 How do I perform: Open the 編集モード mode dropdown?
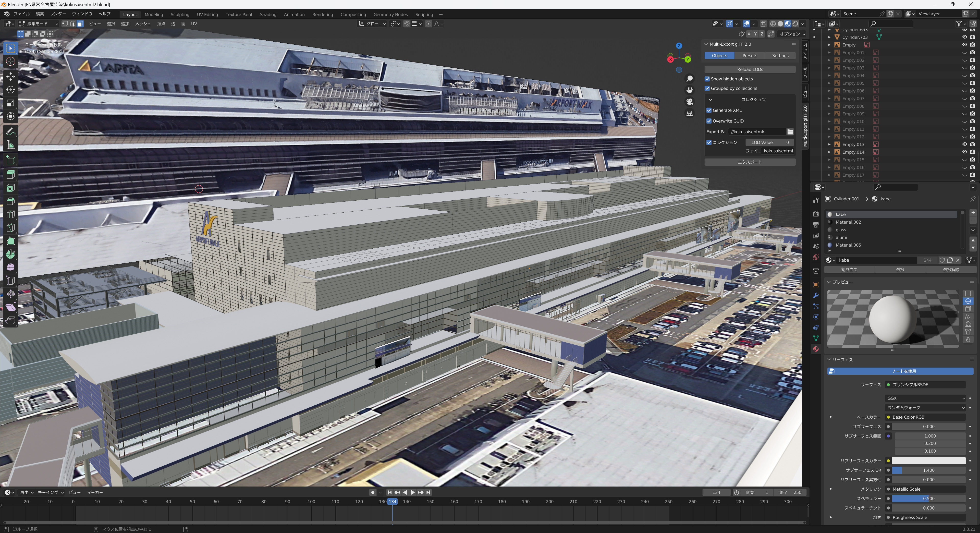pyautogui.click(x=39, y=23)
